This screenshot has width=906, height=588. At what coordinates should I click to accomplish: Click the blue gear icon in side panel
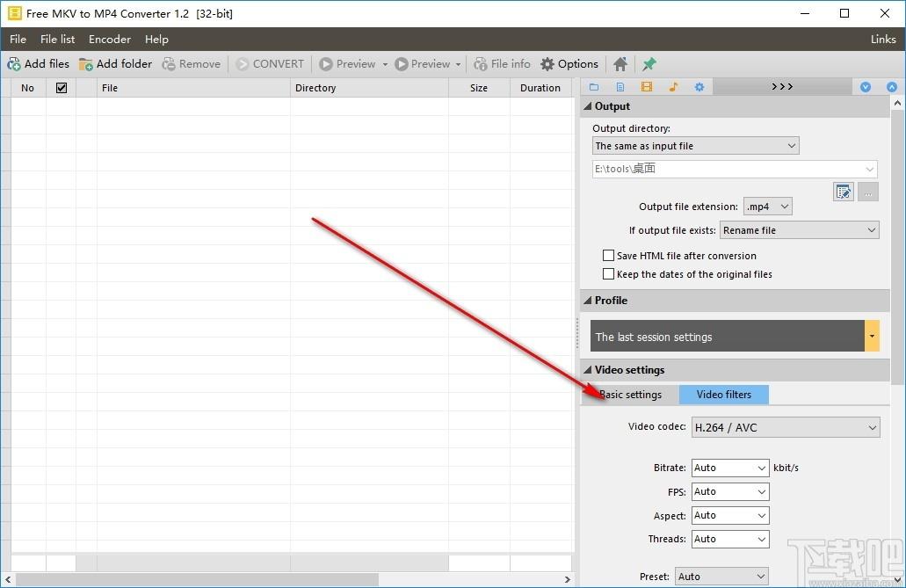699,87
